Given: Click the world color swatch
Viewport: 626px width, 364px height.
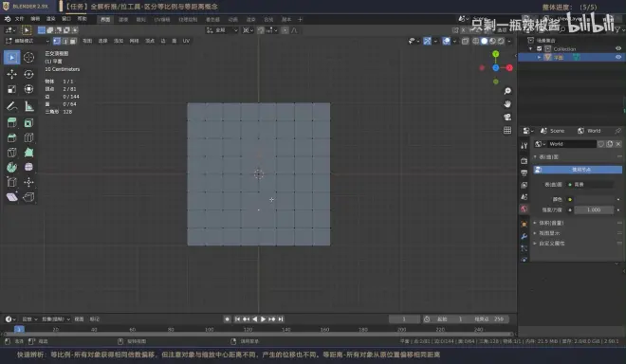Looking at the screenshot, I should click(x=593, y=199).
